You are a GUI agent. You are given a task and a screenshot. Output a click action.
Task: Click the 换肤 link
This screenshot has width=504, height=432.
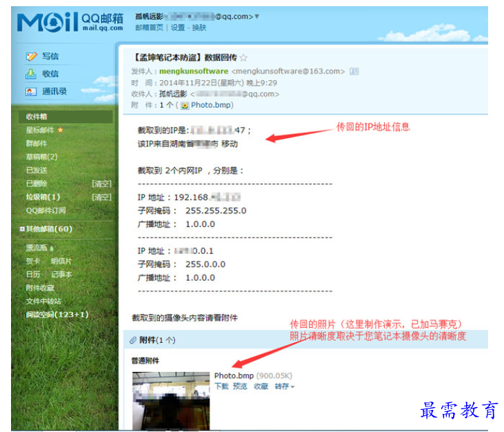199,28
